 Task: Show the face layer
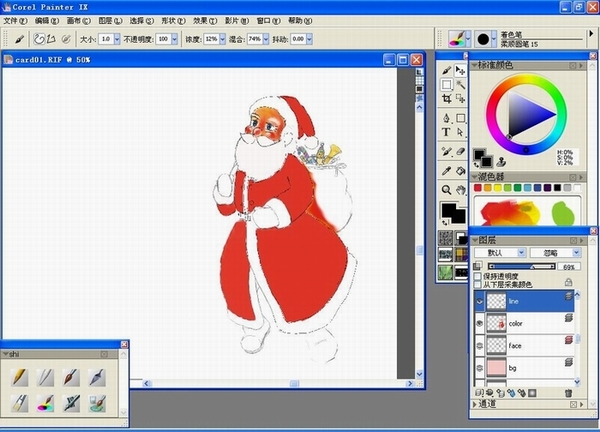pyautogui.click(x=480, y=346)
